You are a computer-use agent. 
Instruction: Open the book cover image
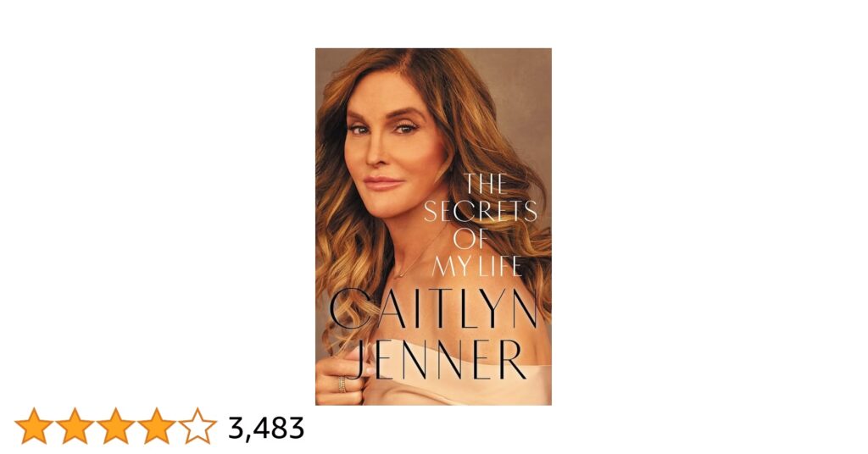point(433,227)
